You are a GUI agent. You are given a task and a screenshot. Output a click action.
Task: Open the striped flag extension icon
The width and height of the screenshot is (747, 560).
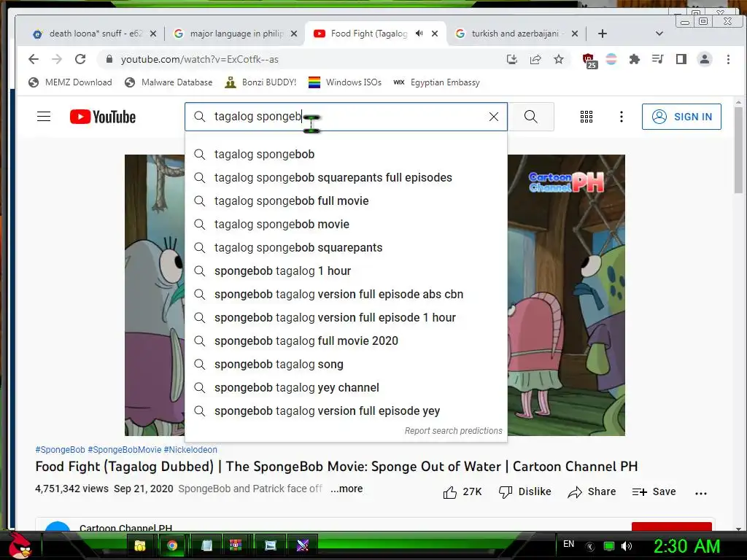click(611, 59)
